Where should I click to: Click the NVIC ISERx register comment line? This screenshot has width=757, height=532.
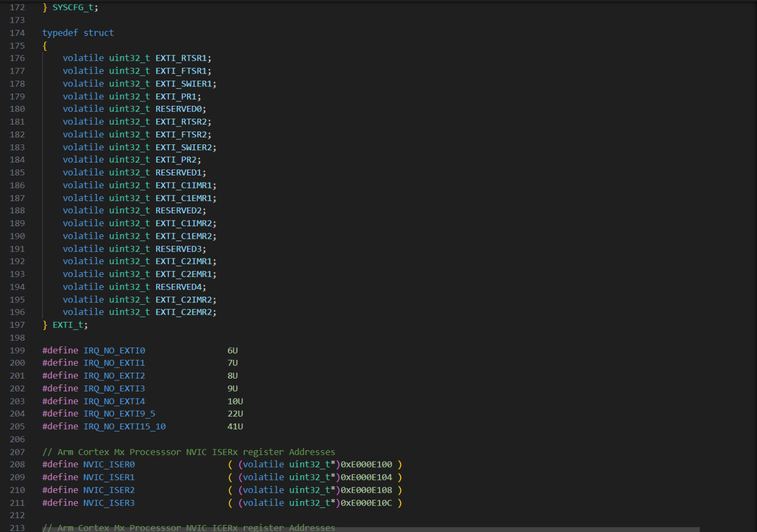[x=189, y=452]
